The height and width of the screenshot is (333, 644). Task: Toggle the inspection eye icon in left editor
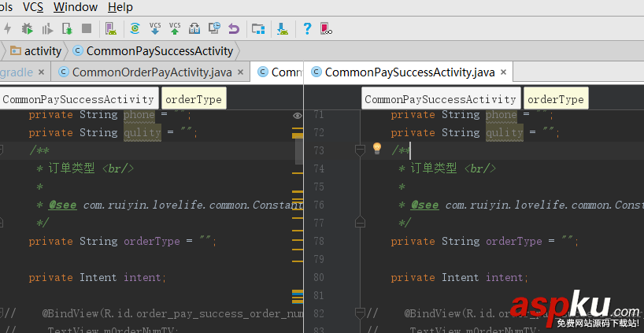pos(298,116)
